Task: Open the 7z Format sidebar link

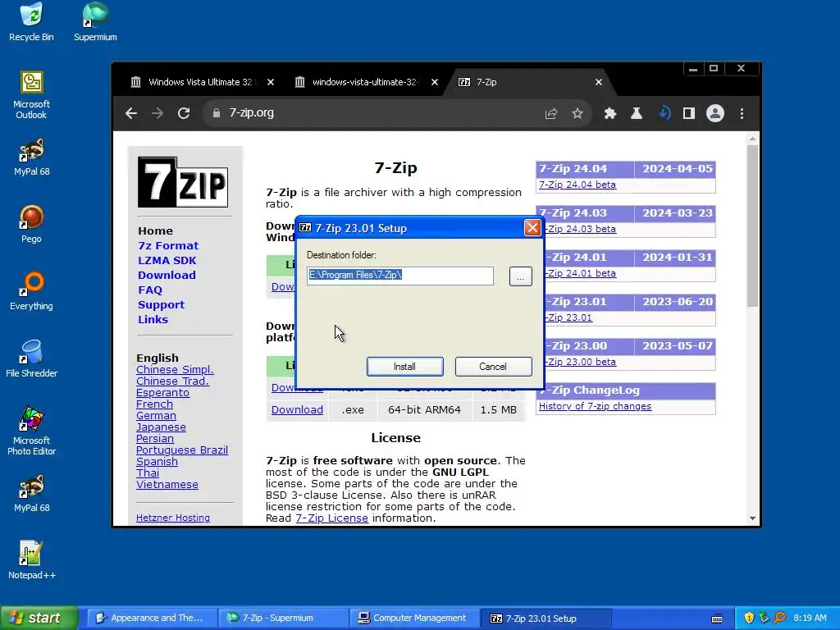Action: tap(167, 246)
